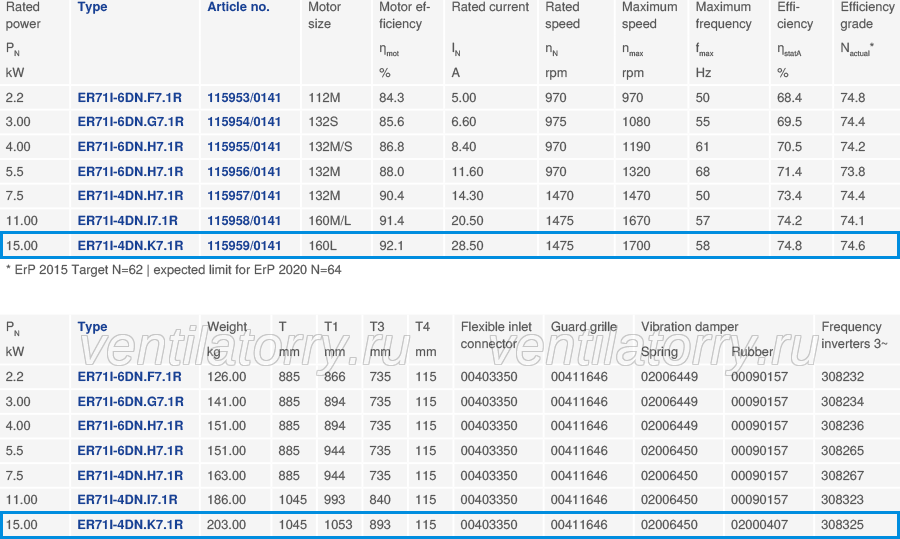
Task: Select weight value 126.00
Action: 227,377
